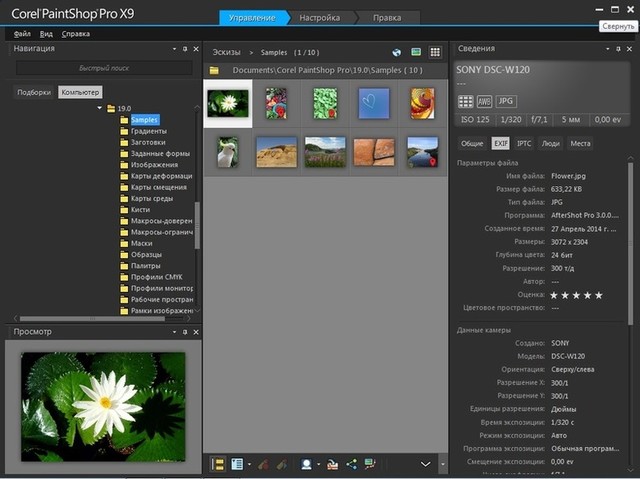Select the thumbnail grid view icon

click(x=435, y=52)
